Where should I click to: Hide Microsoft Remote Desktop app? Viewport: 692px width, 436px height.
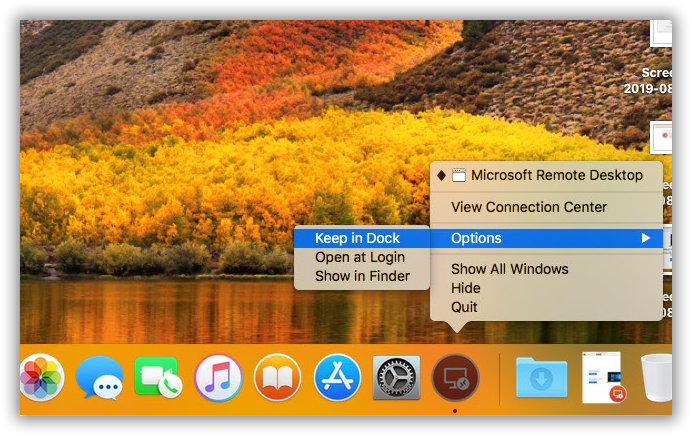pyautogui.click(x=465, y=288)
